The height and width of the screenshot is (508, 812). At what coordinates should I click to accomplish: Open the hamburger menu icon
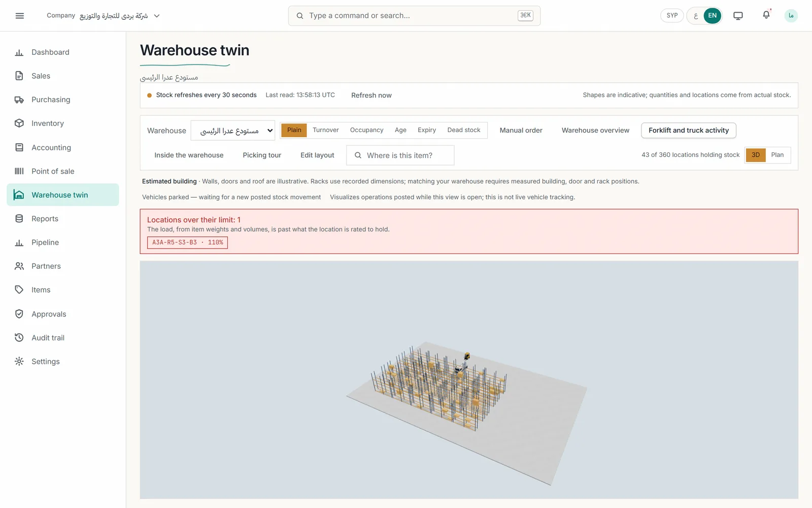20,16
